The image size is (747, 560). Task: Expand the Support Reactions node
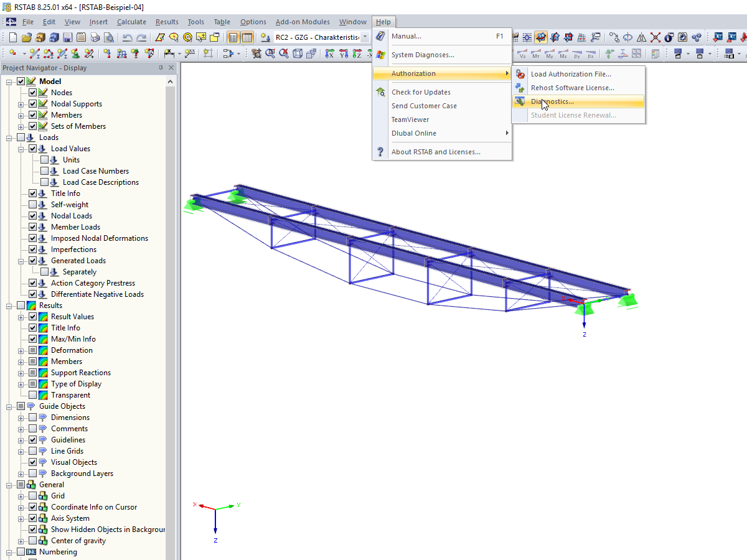tap(21, 373)
